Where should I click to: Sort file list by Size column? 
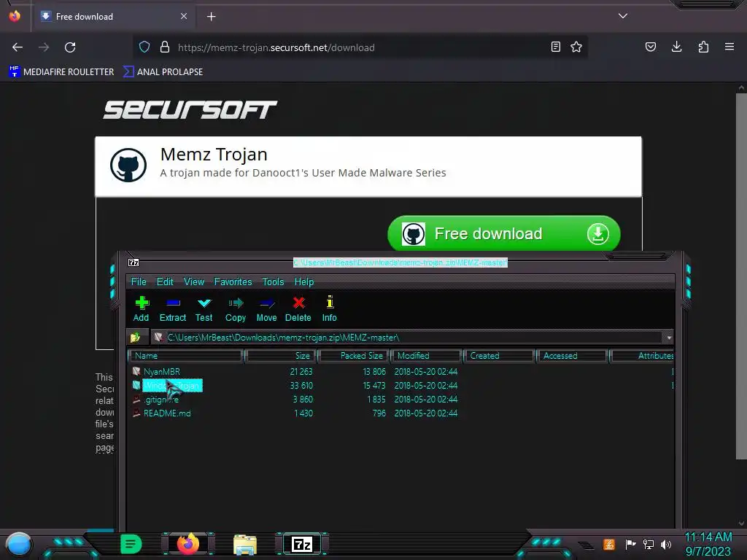(x=281, y=356)
